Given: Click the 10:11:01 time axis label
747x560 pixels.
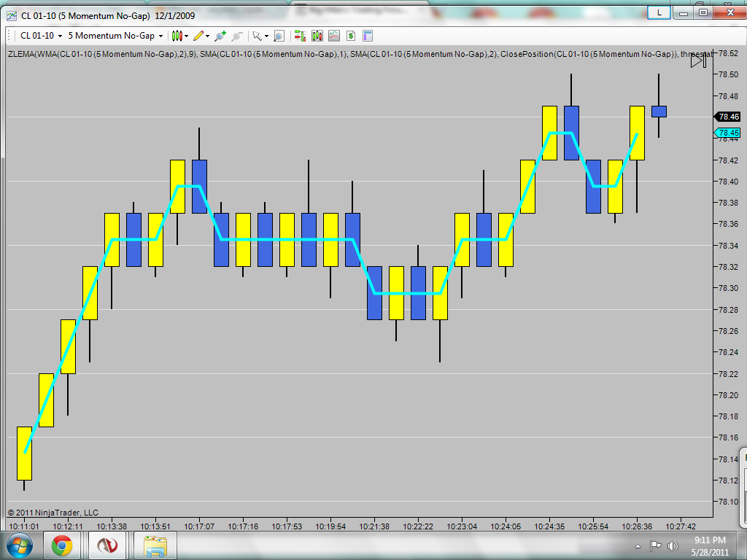Looking at the screenshot, I should pyautogui.click(x=24, y=526).
